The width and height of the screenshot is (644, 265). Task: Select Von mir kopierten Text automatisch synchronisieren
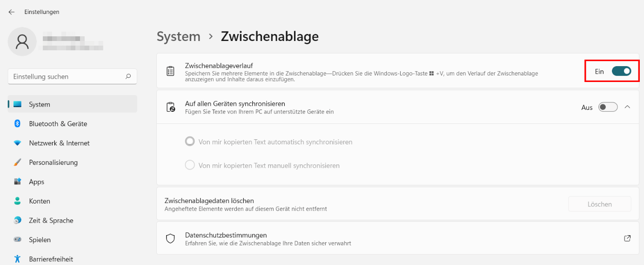(x=190, y=142)
